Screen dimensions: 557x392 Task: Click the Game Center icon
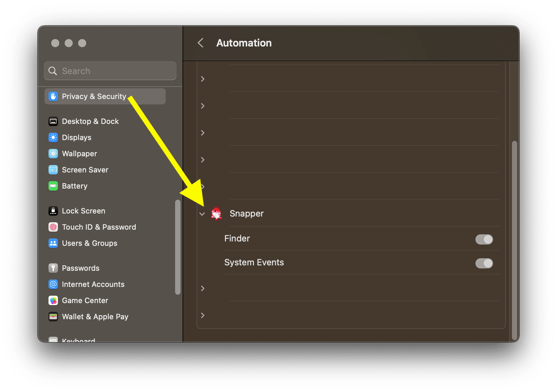click(x=53, y=300)
